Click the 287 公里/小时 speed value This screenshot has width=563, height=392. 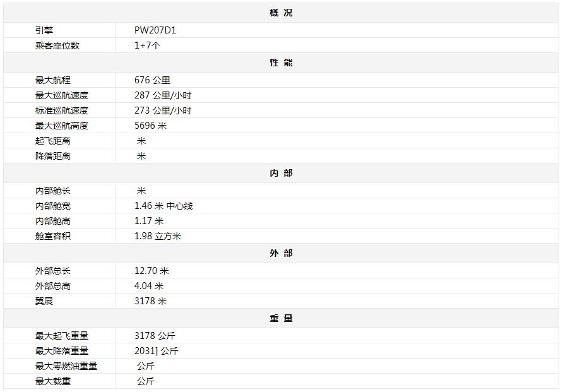click(x=163, y=95)
